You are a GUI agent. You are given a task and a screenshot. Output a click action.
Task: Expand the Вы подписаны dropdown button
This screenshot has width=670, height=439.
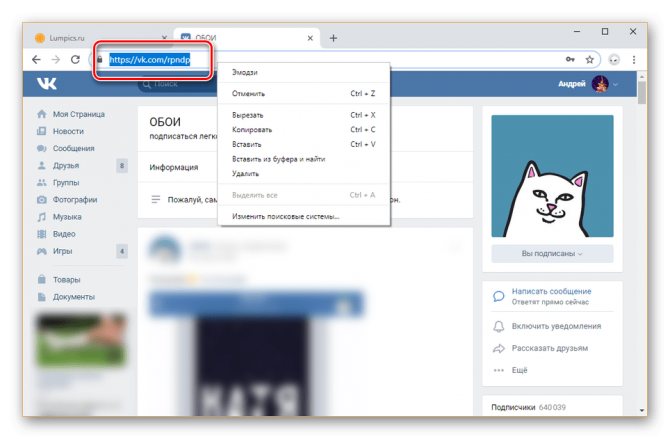coord(552,253)
